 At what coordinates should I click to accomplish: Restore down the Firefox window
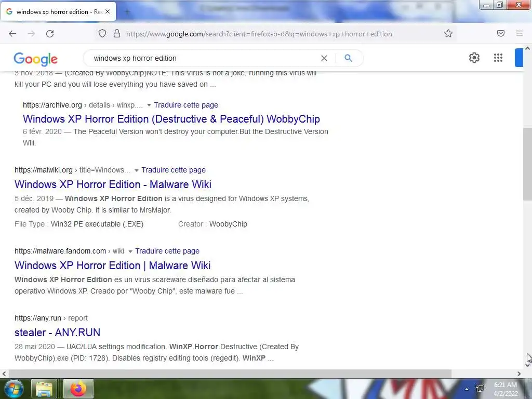pyautogui.click(x=500, y=5)
